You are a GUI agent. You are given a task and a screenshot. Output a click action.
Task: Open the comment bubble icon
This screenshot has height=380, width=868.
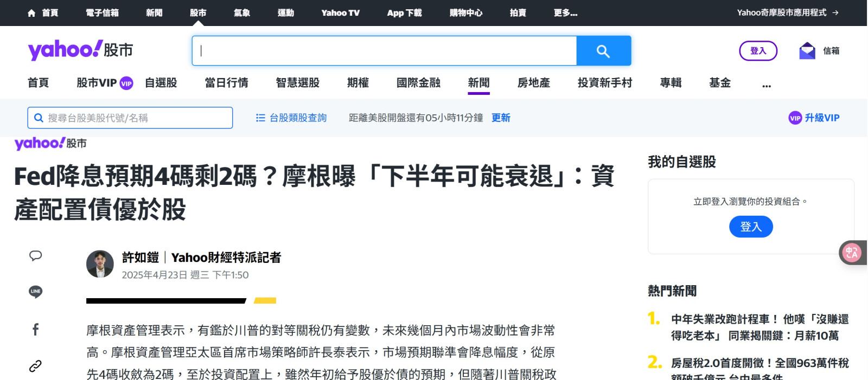click(36, 256)
